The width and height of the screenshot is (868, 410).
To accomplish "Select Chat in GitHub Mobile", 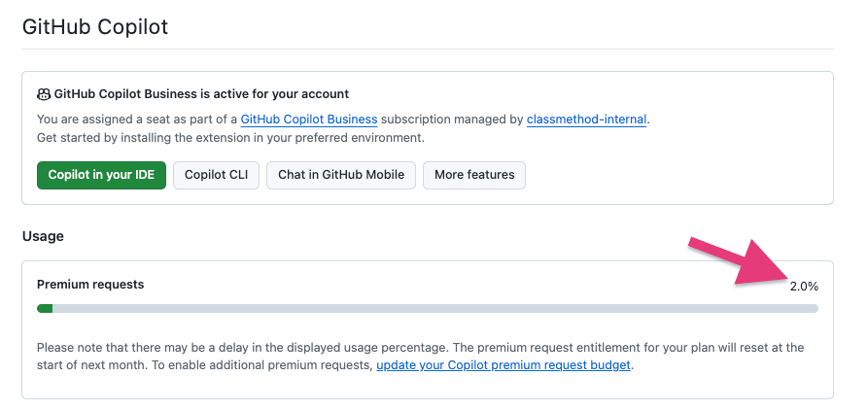I will [x=341, y=175].
